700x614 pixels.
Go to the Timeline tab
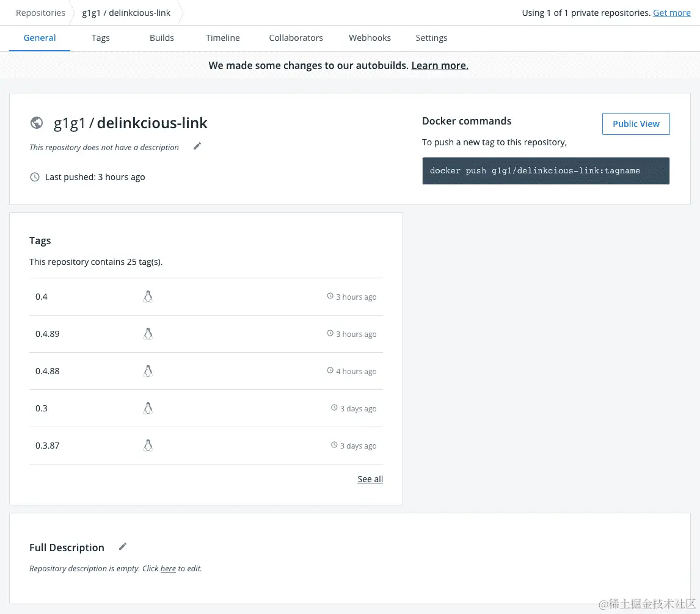223,38
